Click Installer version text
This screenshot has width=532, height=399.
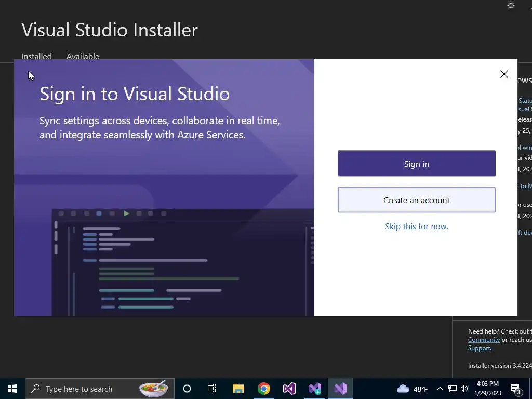click(x=500, y=365)
